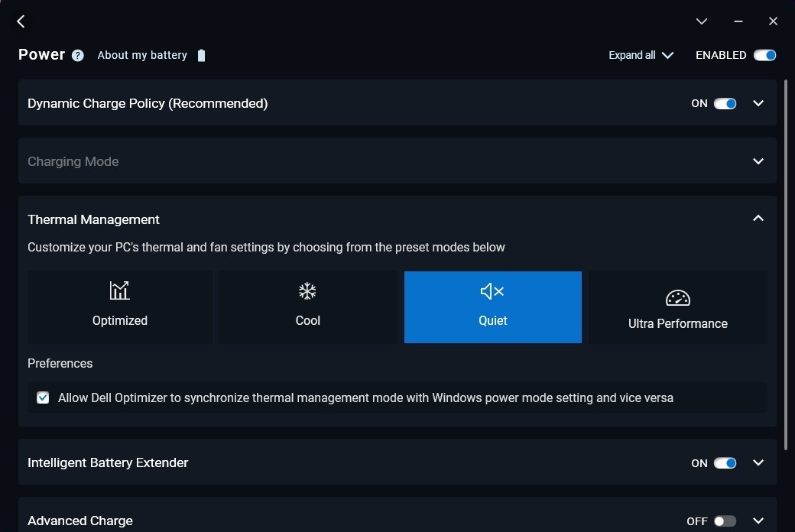Open the About my battery link
This screenshot has width=795, height=532.
coord(142,55)
